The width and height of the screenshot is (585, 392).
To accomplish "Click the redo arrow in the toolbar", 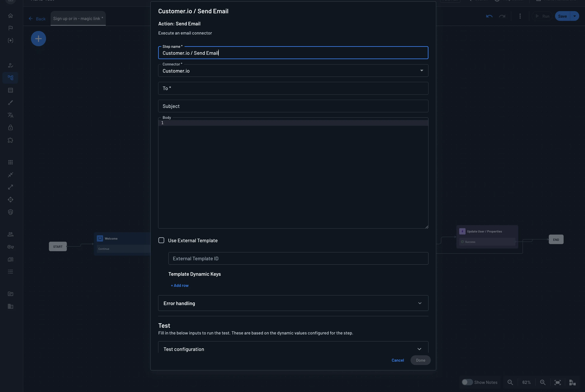I will (x=502, y=16).
